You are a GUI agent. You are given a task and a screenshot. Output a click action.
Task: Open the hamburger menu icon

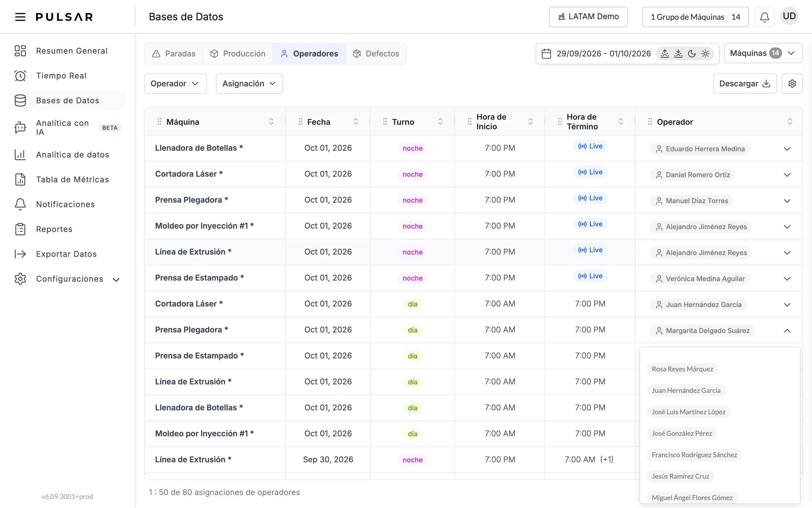click(x=20, y=17)
